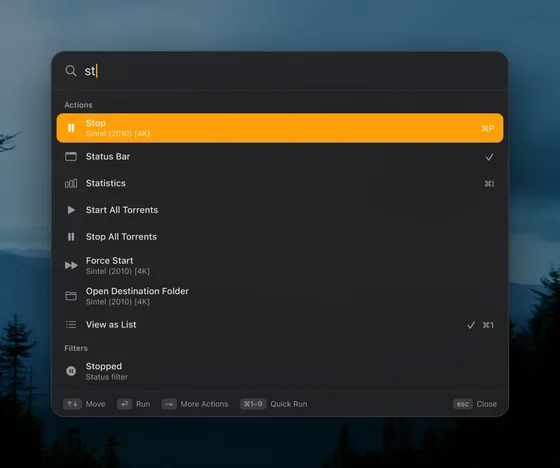The height and width of the screenshot is (468, 560).
Task: Click the Run label in footer
Action: (143, 404)
